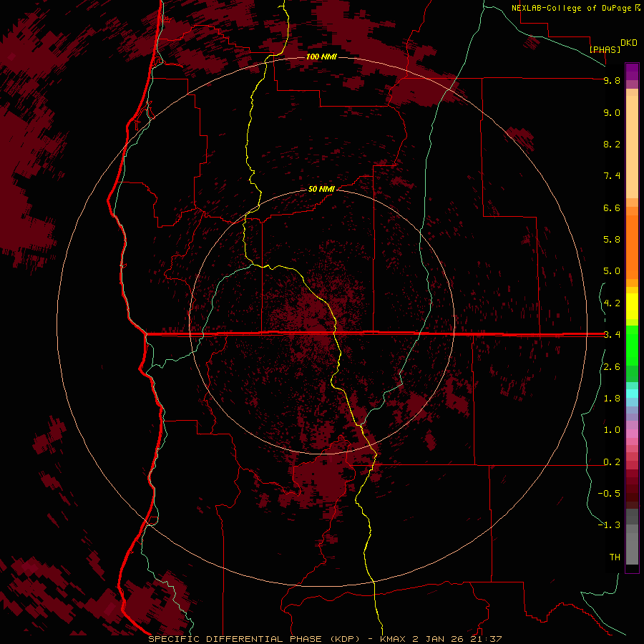Click the DKD product label

(x=629, y=43)
